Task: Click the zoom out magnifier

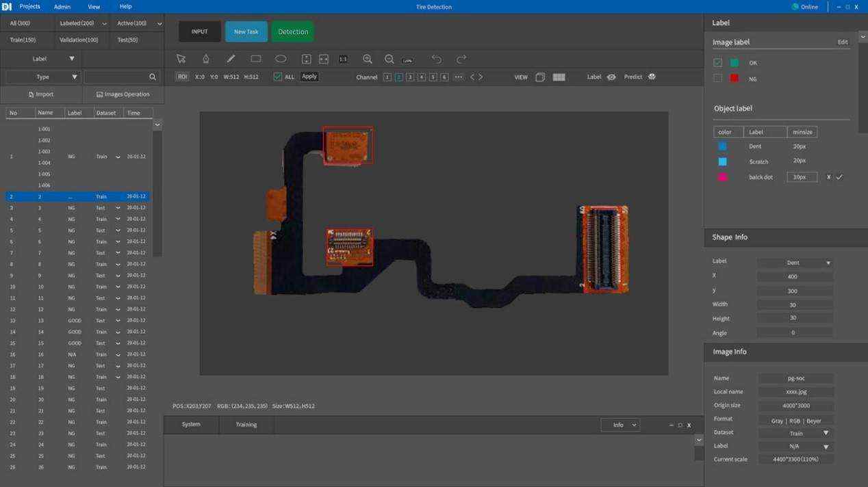Action: (390, 60)
